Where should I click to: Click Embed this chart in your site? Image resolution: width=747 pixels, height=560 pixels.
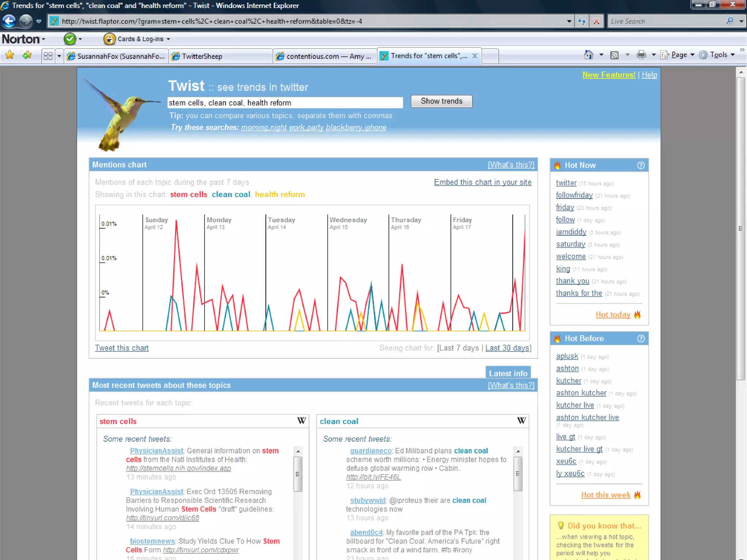(483, 182)
